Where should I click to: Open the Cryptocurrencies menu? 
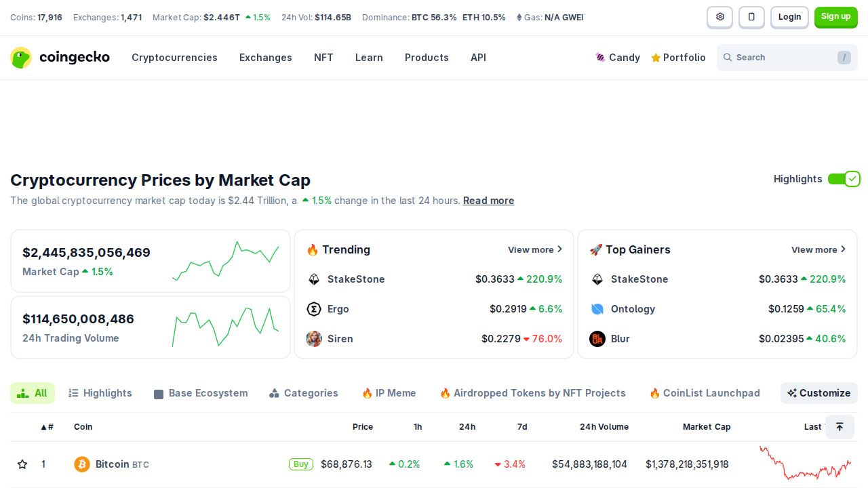(174, 58)
